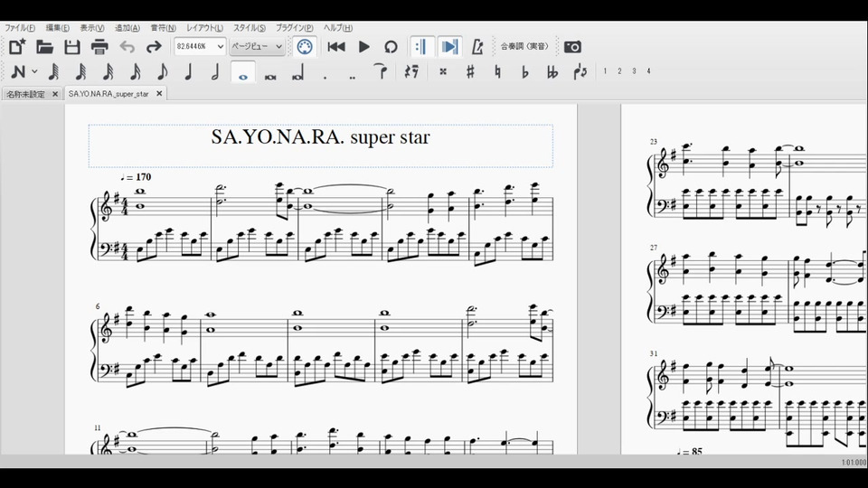Redo the last undone action
Image resolution: width=868 pixels, height=488 pixels.
pyautogui.click(x=154, y=47)
